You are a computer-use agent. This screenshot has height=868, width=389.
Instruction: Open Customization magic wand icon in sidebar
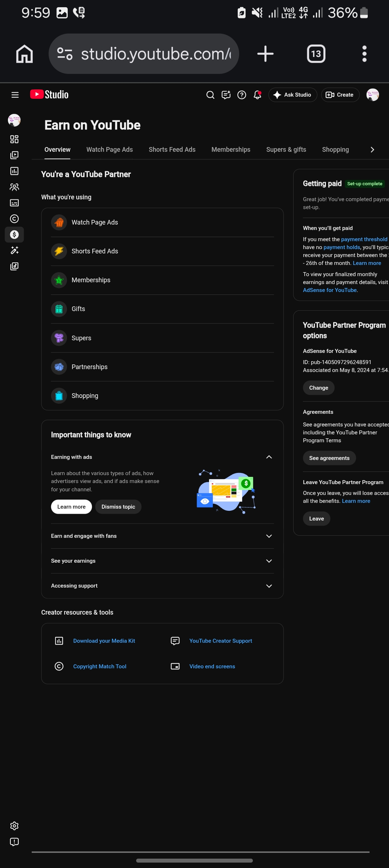(x=14, y=251)
